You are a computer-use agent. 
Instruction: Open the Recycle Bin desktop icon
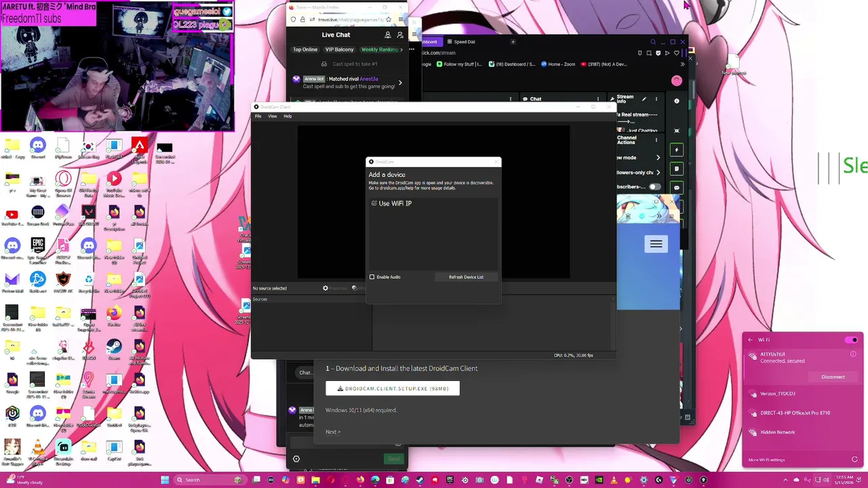[x=89, y=283]
